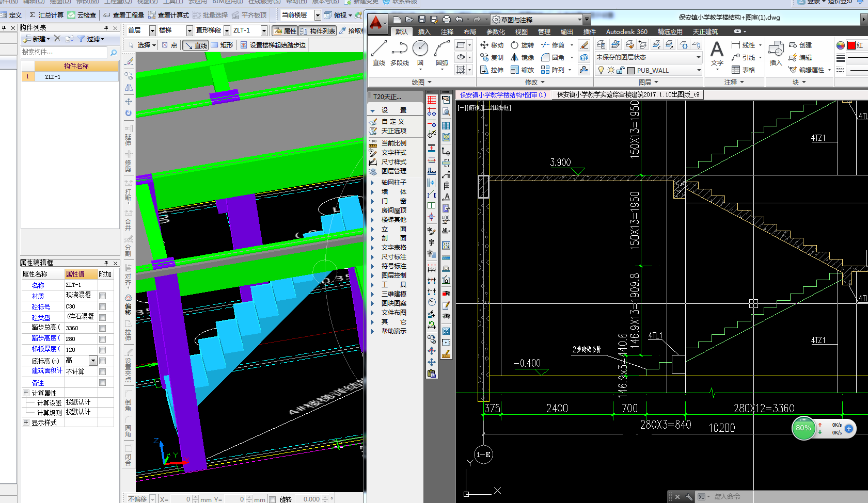Toggle the attach checkbox for 材质 row

click(102, 296)
